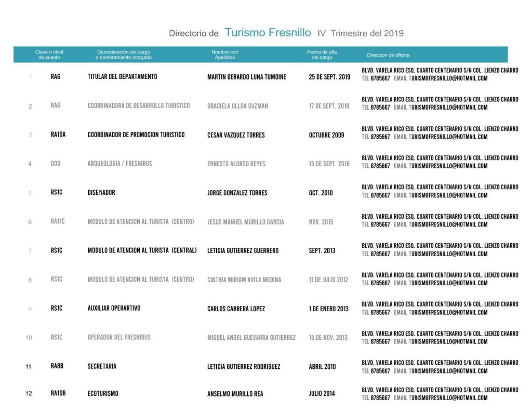Click the 'Clave o nivel de puesto' column header
Screen dimensions: 532x411
49,55
